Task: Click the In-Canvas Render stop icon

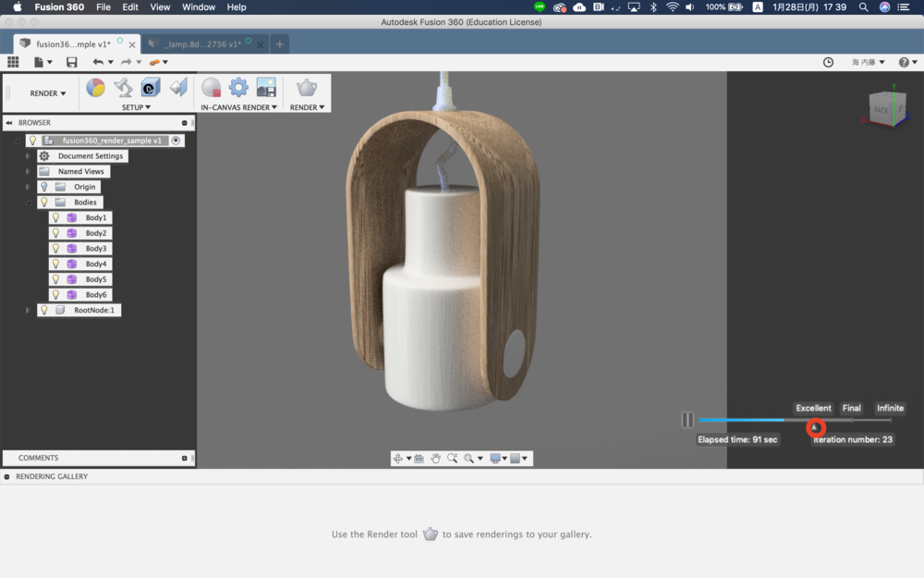Action: (212, 88)
